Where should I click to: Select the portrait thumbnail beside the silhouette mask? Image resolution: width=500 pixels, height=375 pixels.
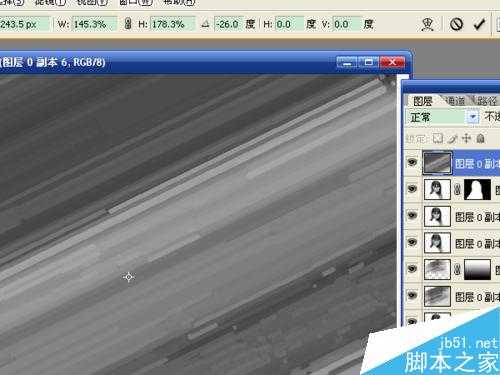click(x=437, y=189)
